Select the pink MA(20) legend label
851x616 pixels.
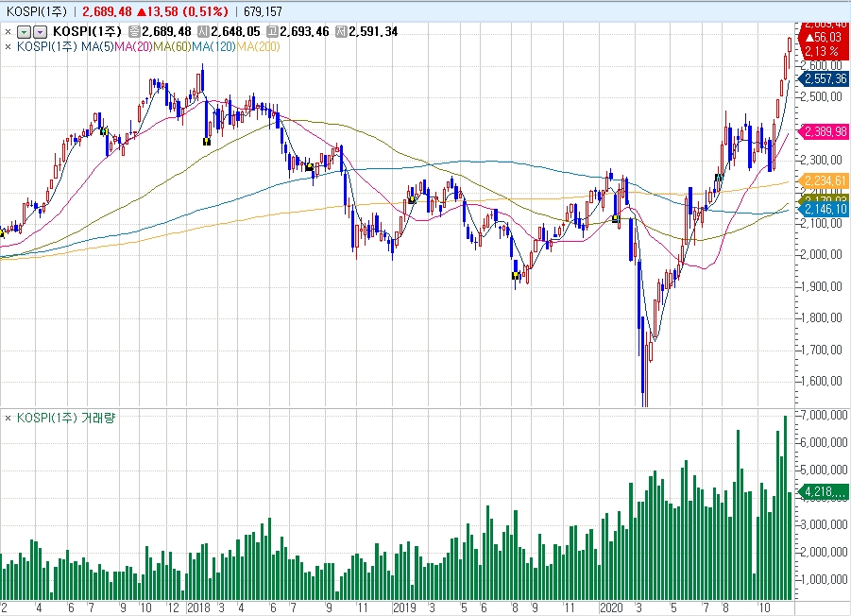tap(132, 46)
